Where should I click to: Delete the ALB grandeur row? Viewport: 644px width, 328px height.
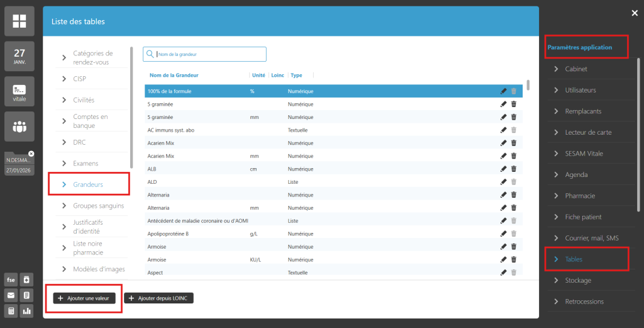(514, 169)
